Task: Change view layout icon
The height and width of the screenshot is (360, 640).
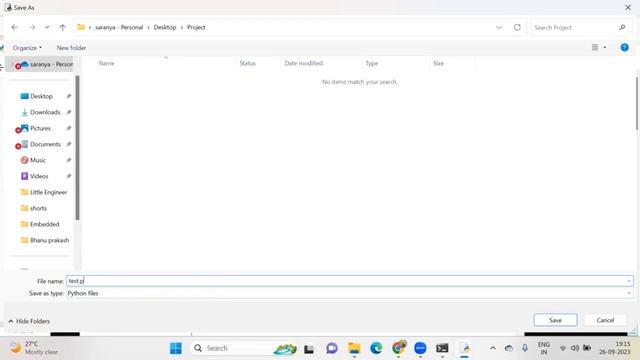Action: (595, 47)
